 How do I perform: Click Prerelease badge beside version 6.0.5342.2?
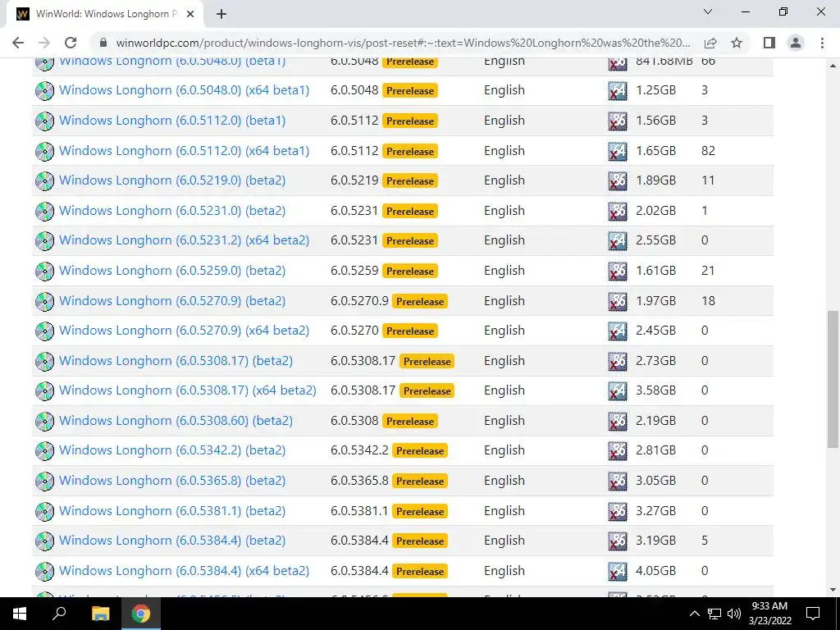(x=420, y=451)
